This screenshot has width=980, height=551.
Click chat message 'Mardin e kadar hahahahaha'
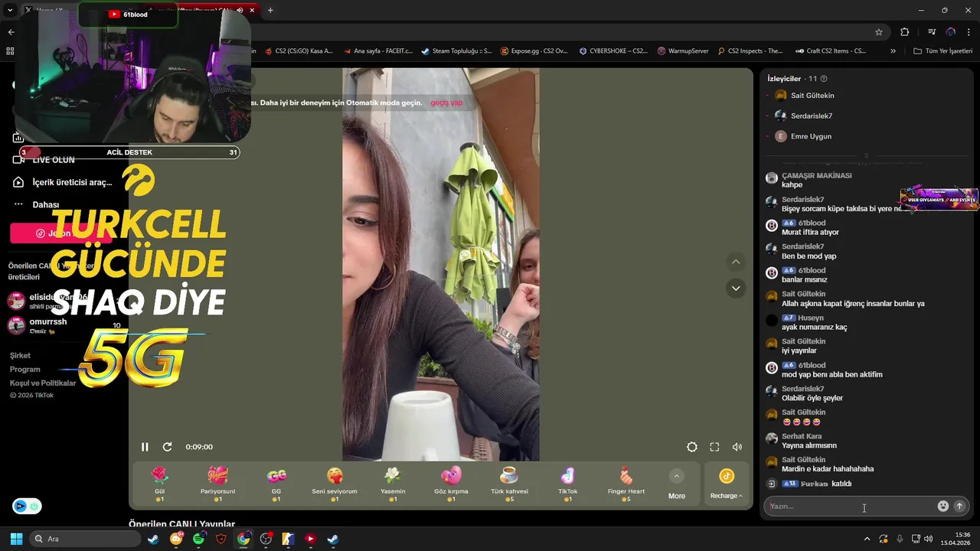pos(828,469)
